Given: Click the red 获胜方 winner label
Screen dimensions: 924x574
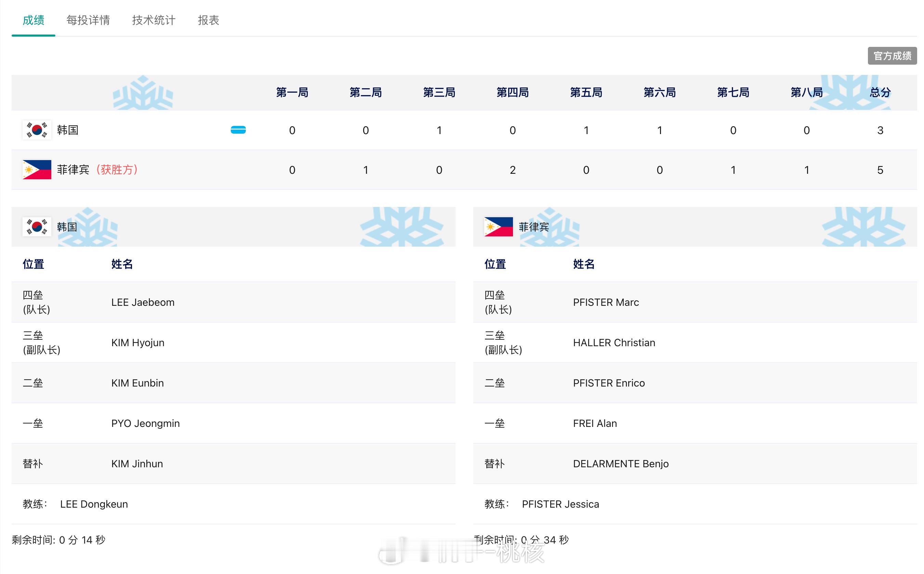Looking at the screenshot, I should pyautogui.click(x=117, y=170).
